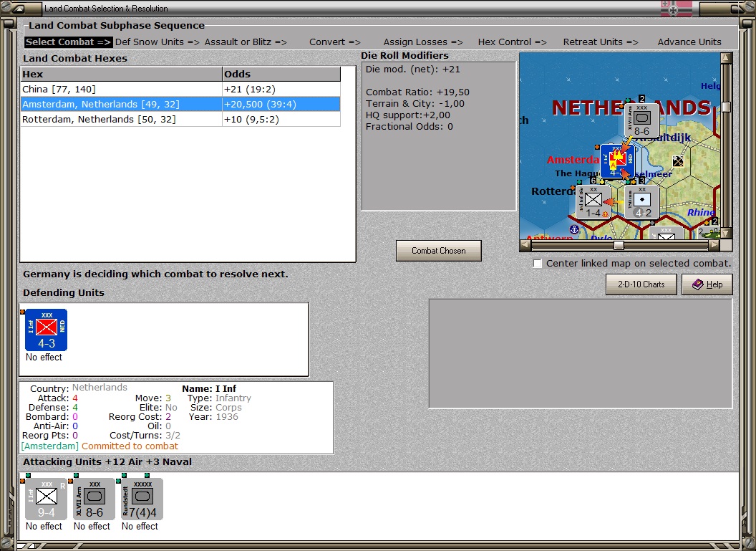The image size is (756, 551).
Task: Select the Dutch I Inf 4-3 defending unit
Action: click(47, 330)
